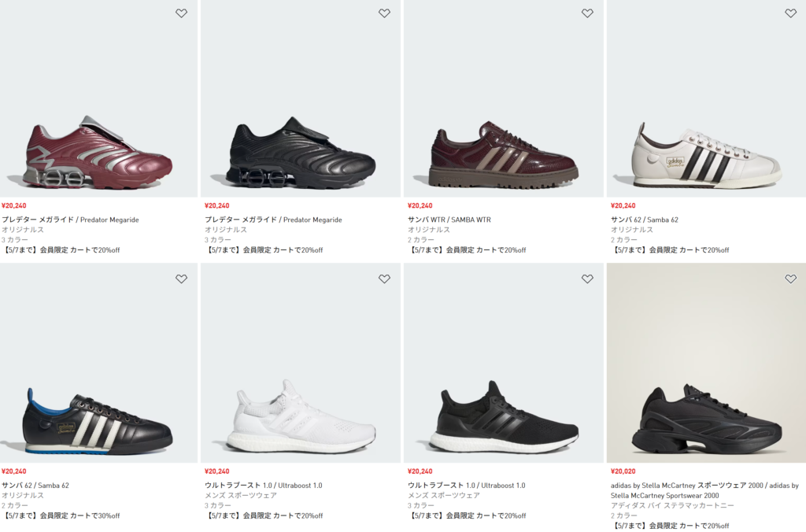The image size is (806, 532).
Task: Click heart icon on black Predator Megaride
Action: [x=384, y=13]
